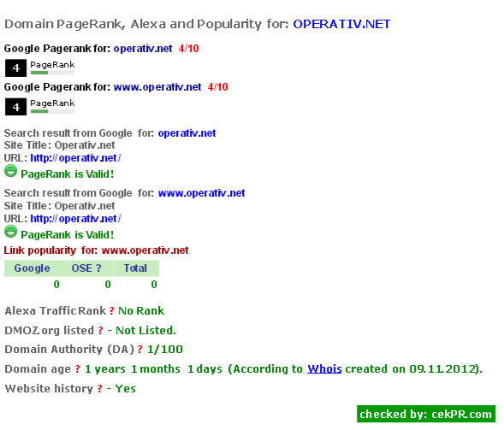504x430 pixels.
Task: Click the 'No Rank' Alexa value
Action: tap(141, 311)
